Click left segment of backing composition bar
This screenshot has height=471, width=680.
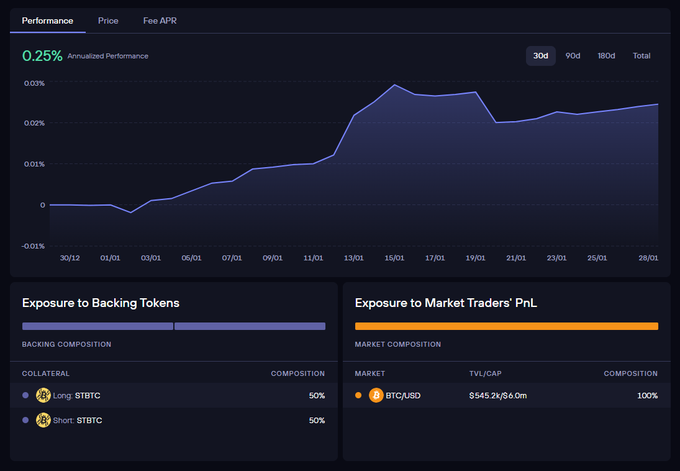coord(97,326)
